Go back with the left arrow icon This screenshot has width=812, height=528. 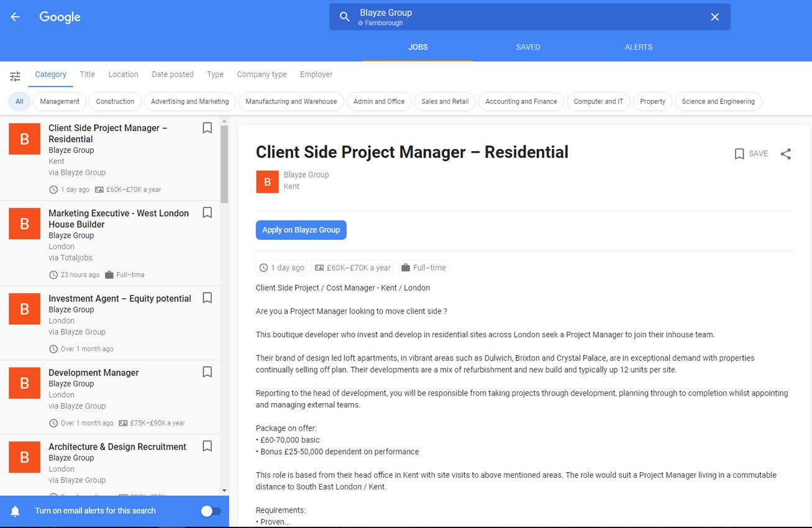click(x=15, y=17)
